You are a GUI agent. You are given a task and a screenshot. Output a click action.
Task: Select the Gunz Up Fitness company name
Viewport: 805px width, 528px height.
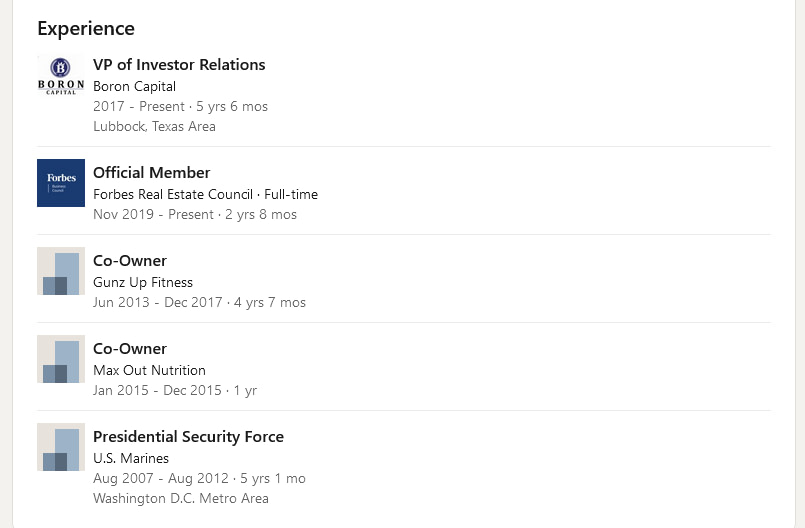pos(143,282)
